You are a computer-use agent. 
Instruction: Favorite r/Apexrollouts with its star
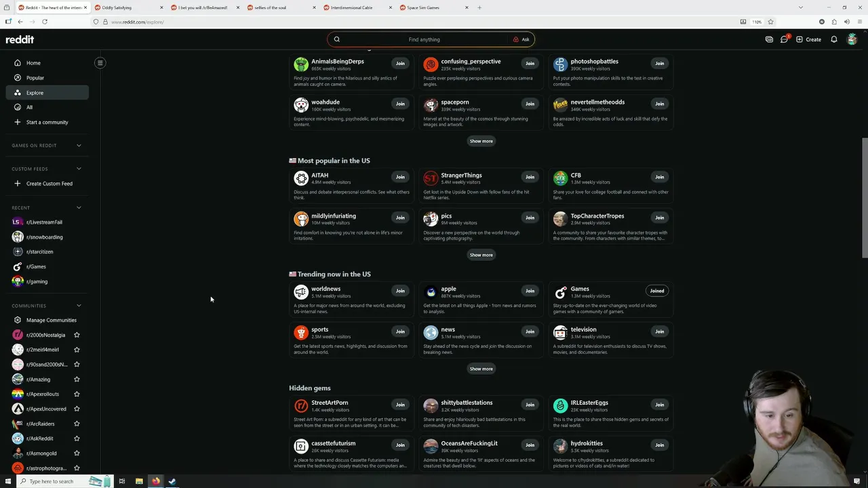click(77, 394)
